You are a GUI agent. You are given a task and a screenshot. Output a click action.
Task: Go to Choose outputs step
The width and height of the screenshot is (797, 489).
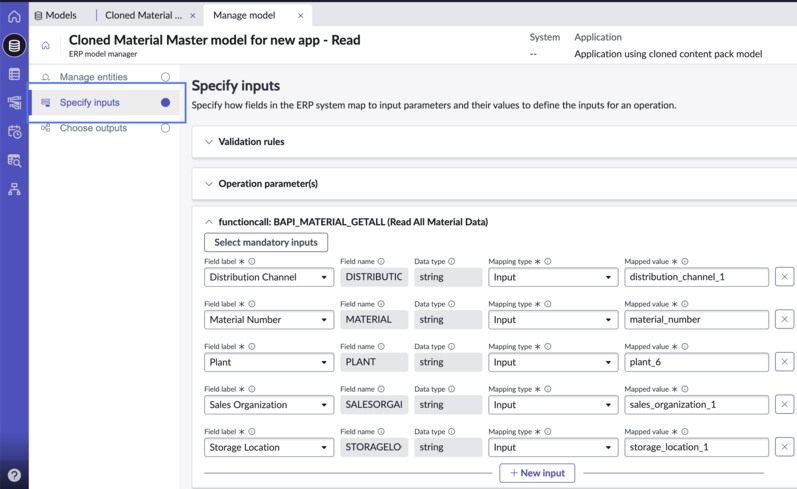click(x=94, y=128)
